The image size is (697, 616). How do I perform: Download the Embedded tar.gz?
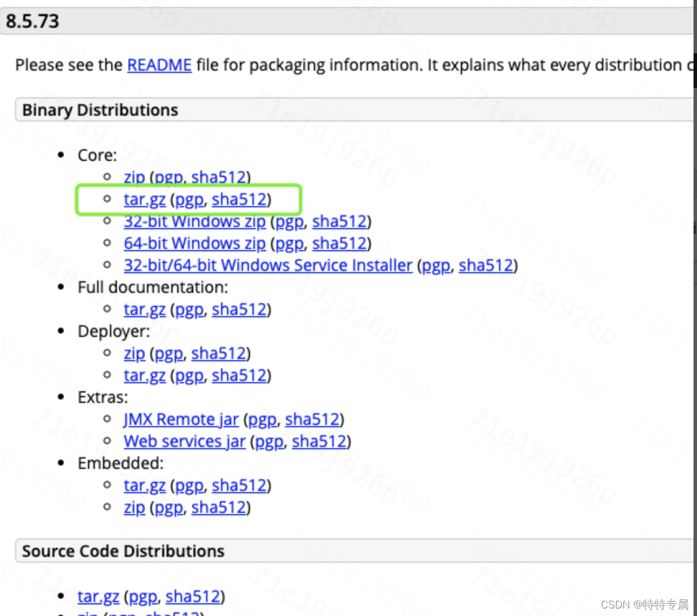click(x=145, y=485)
